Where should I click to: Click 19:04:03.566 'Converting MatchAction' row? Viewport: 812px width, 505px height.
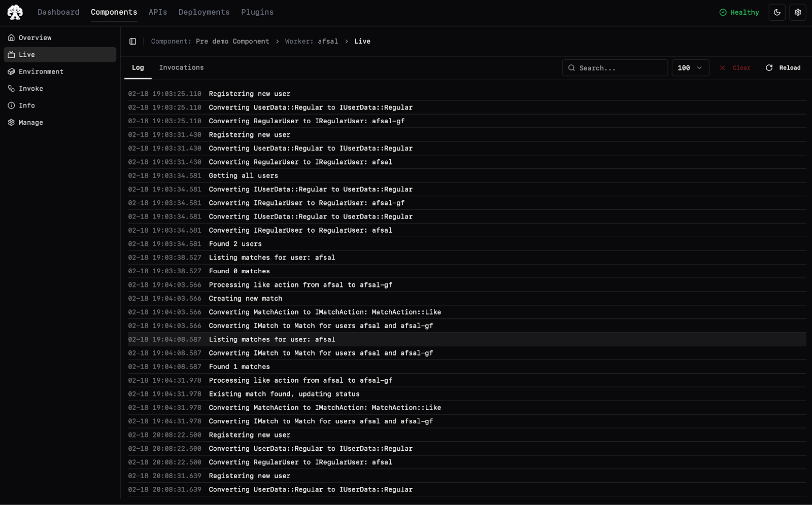tap(467, 312)
